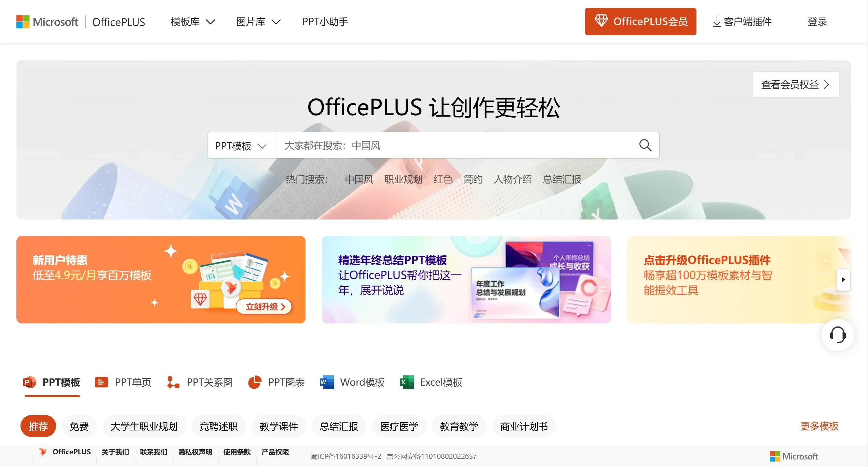
Task: Expand the PPT模板 search type selector
Action: pyautogui.click(x=241, y=145)
